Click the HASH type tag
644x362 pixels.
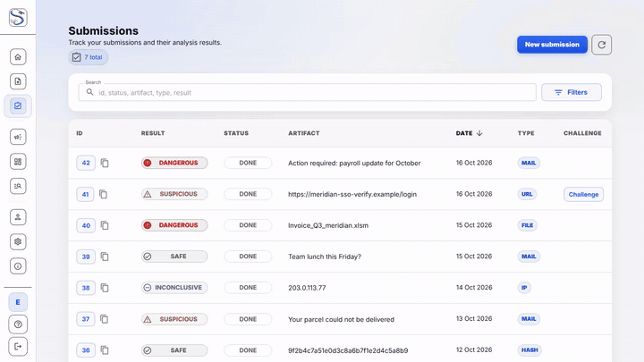530,350
